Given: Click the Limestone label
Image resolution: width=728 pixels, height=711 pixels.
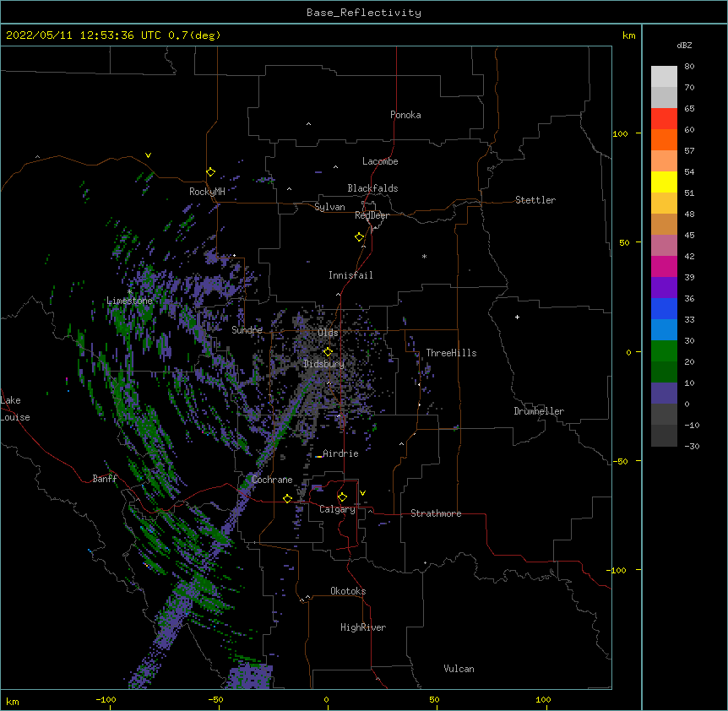Looking at the screenshot, I should [x=129, y=301].
